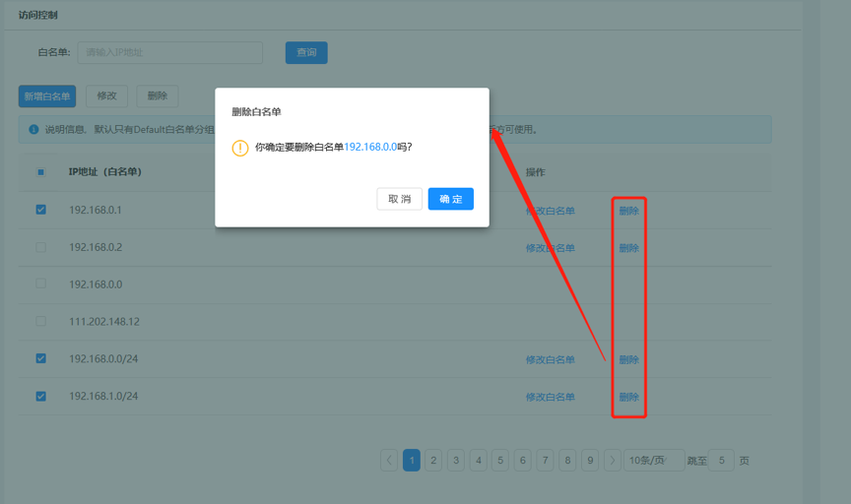Click the jump-to page number field
Viewport: 851px width, 504px height.
point(721,461)
